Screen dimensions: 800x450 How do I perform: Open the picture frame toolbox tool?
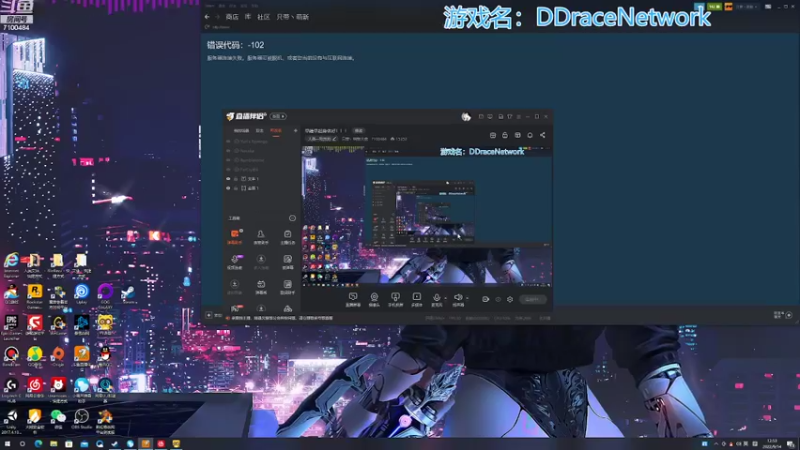tap(287, 262)
